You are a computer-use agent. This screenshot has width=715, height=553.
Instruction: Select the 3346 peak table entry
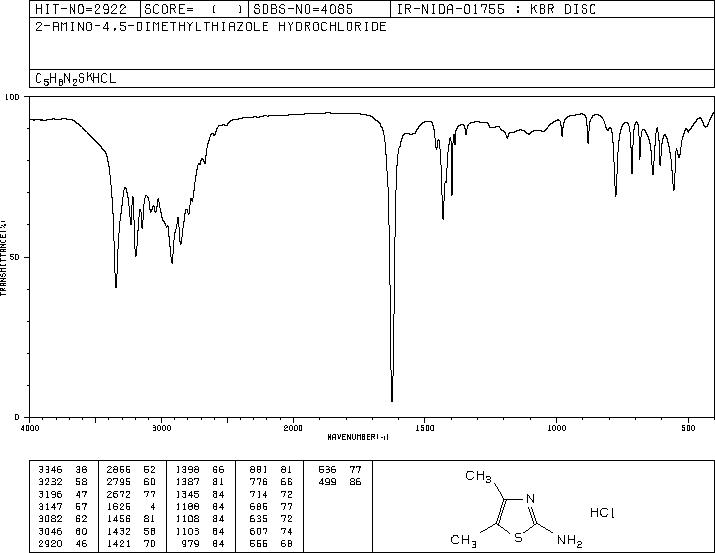click(63, 470)
